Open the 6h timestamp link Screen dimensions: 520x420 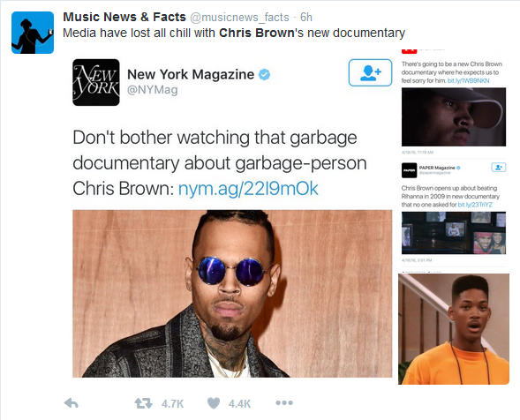coord(306,18)
